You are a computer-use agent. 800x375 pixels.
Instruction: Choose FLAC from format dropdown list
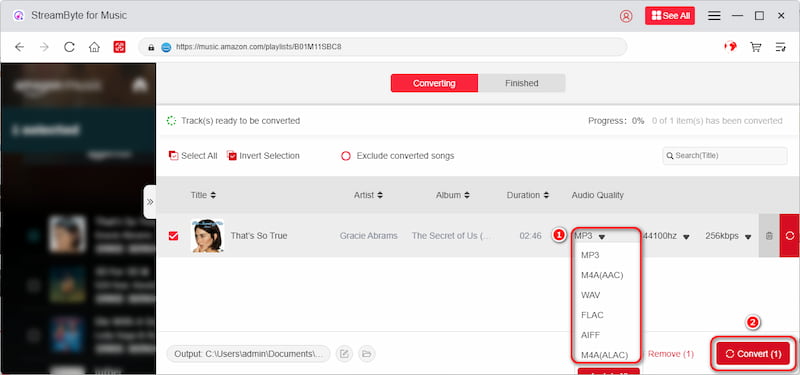[592, 315]
